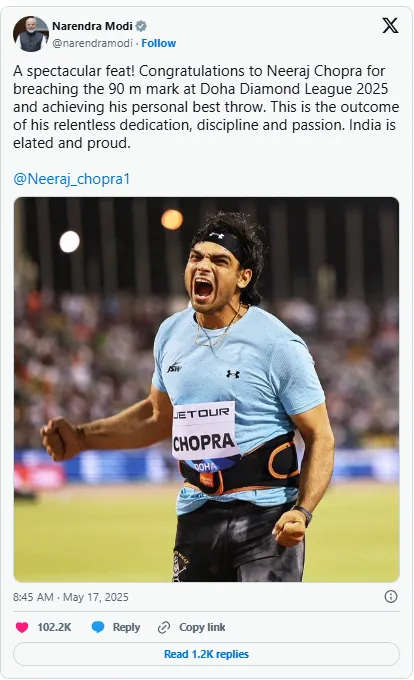Open the Neeraj Chopra photo
The height and width of the screenshot is (680, 414).
206,389
